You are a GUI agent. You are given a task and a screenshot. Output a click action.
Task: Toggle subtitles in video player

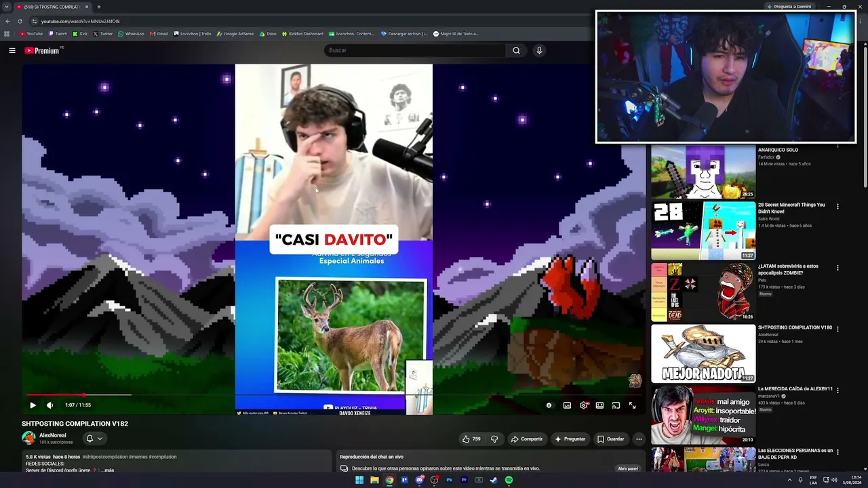[567, 405]
